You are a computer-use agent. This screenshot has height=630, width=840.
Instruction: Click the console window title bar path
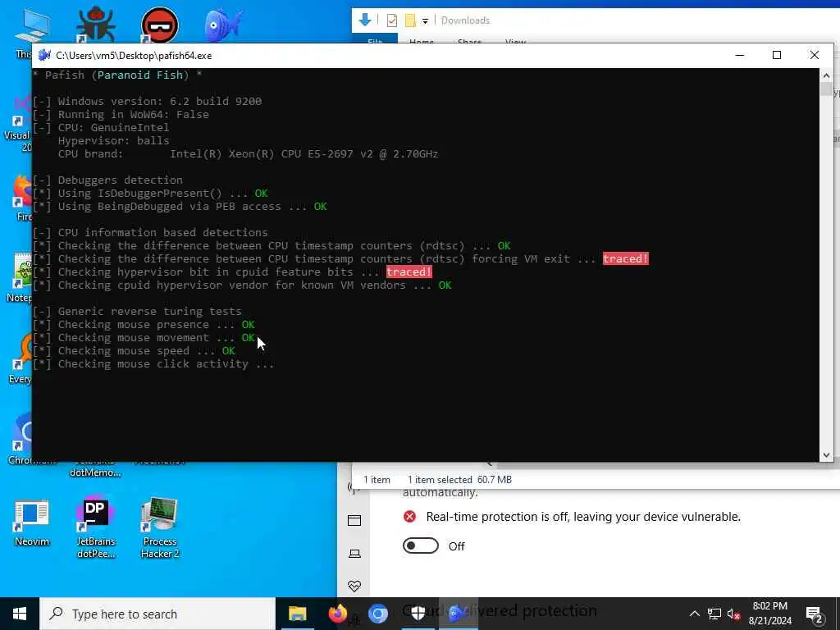click(x=134, y=56)
